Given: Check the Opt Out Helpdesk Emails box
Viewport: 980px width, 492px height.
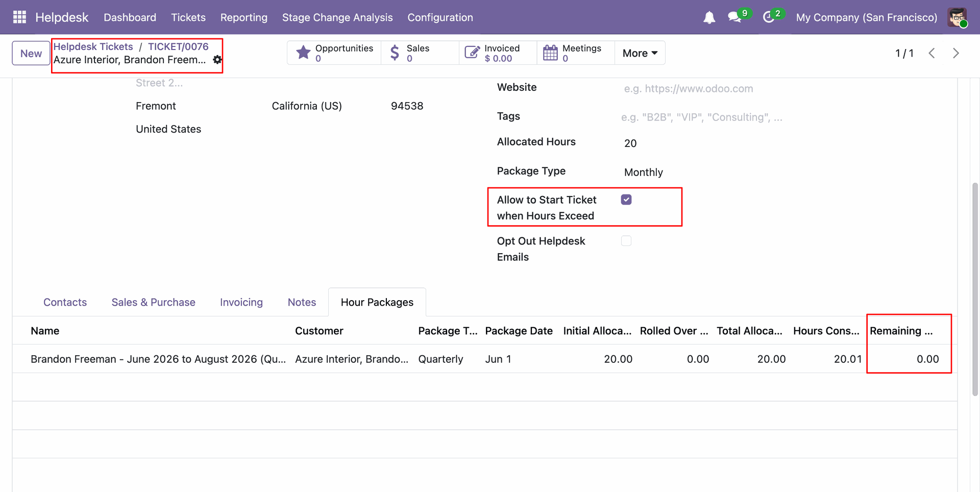Looking at the screenshot, I should point(626,240).
